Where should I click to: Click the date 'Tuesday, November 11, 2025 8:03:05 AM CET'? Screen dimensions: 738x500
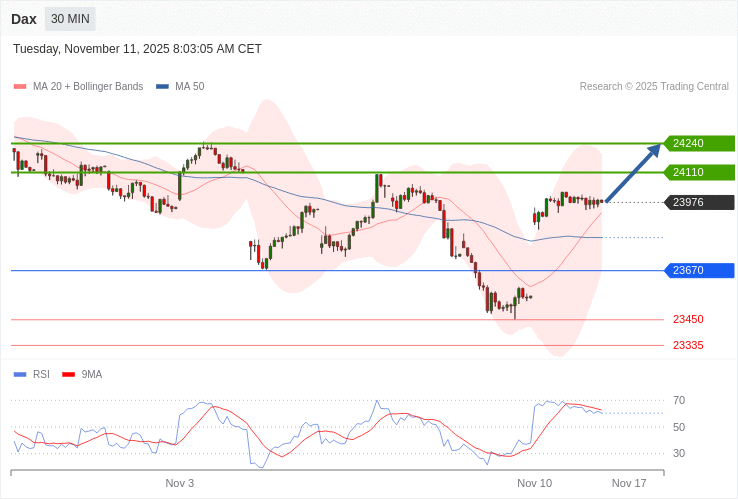coord(137,49)
